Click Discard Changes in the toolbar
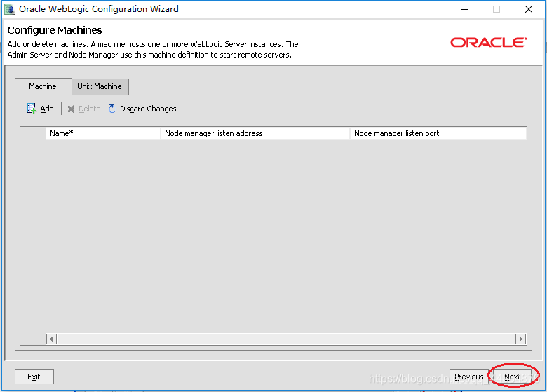 pyautogui.click(x=142, y=109)
